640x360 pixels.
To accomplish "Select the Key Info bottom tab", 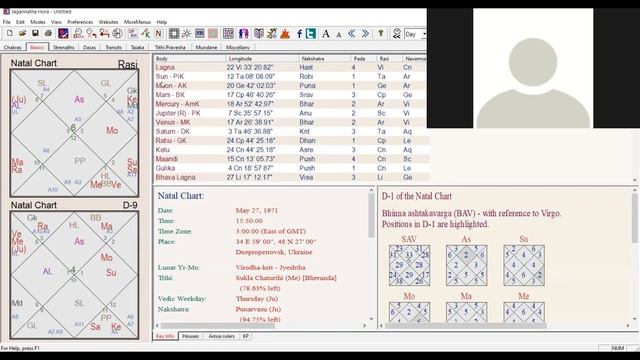I will (x=165, y=336).
